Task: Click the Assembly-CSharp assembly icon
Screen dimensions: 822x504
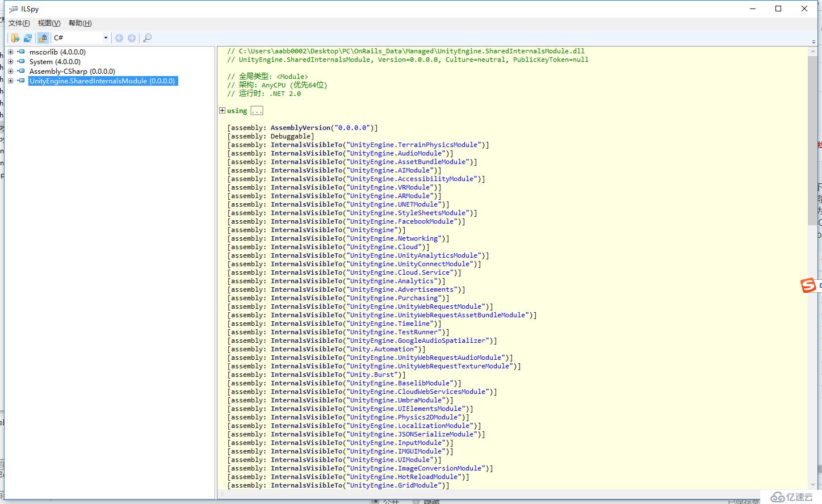Action: [x=21, y=71]
